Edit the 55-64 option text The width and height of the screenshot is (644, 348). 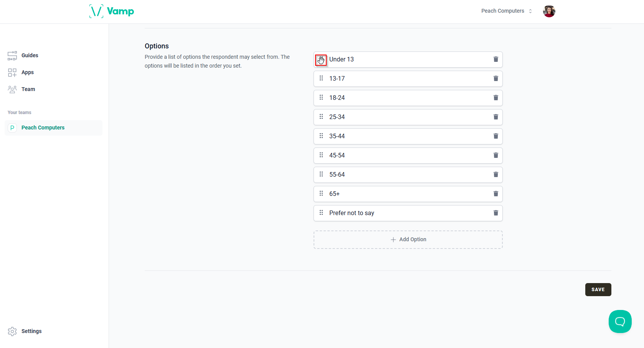409,175
